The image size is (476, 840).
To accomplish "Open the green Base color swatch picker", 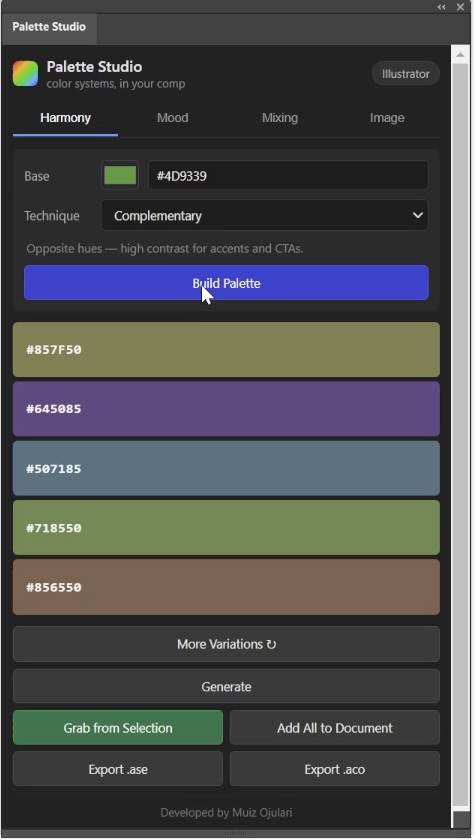I will [120, 175].
